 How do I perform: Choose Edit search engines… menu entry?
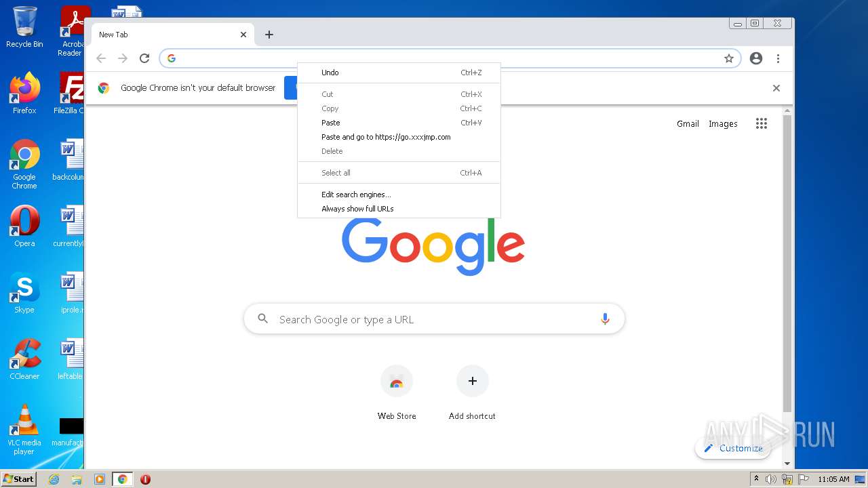(399, 195)
